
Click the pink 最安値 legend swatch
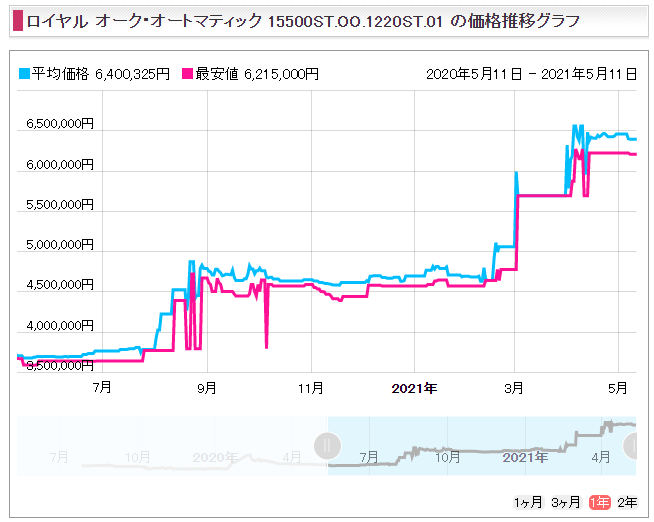point(187,74)
